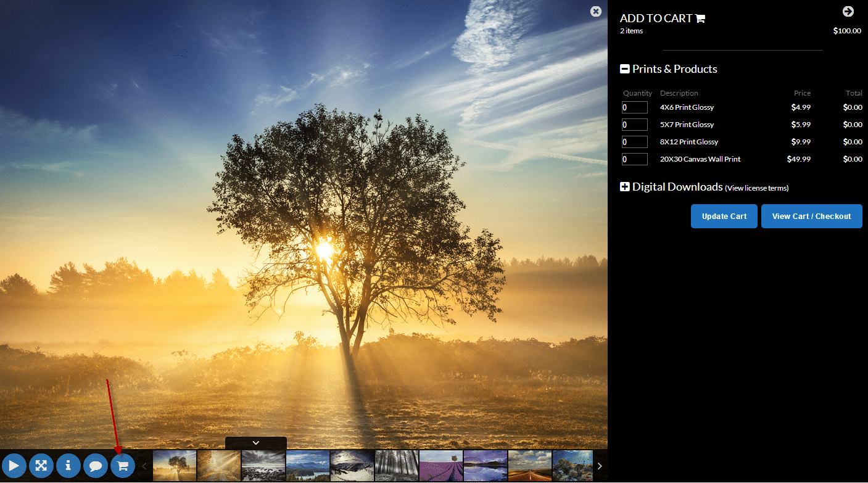The width and height of the screenshot is (868, 483).
Task: Click quantity field for 8X12 Print Glossy
Action: [x=635, y=142]
